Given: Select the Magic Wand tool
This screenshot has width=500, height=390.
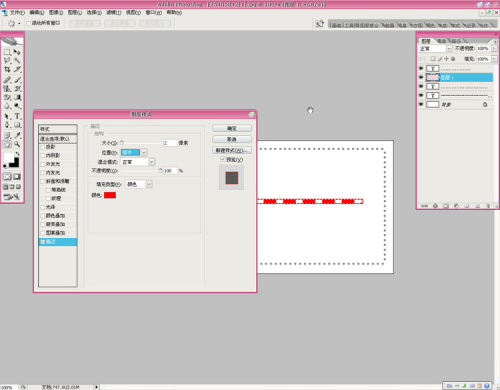Looking at the screenshot, I should pyautogui.click(x=17, y=61).
